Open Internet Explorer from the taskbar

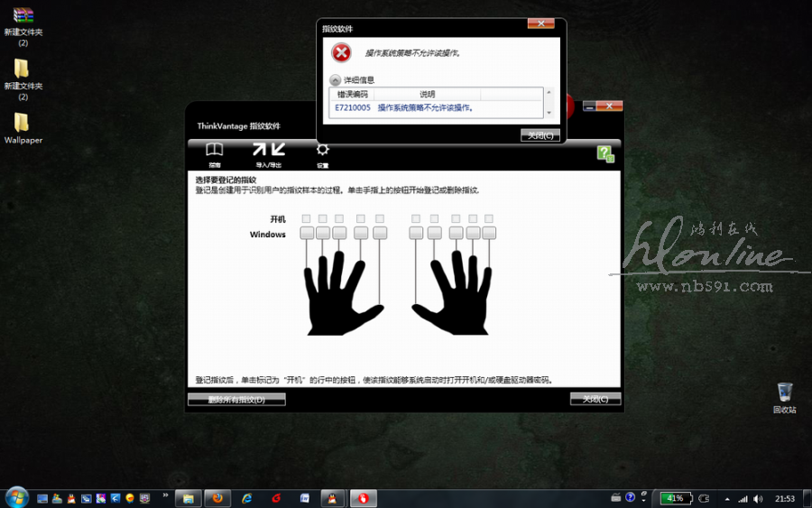(246, 498)
